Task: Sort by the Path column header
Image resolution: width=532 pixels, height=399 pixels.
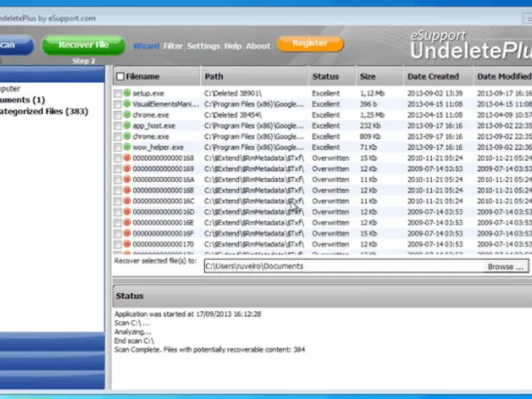Action: (255, 76)
